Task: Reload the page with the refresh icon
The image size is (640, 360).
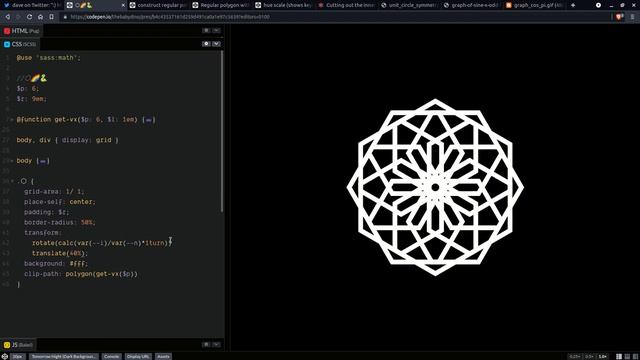Action: (29, 17)
